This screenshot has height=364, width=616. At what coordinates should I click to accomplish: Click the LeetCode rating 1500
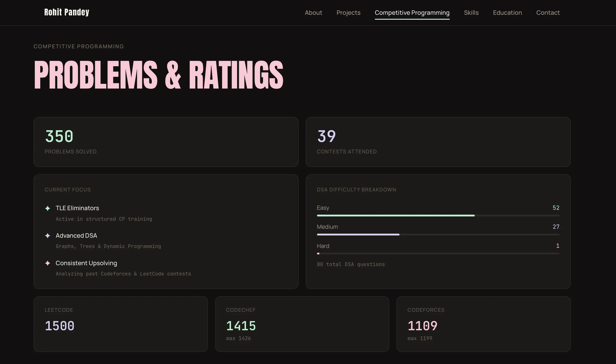(59, 326)
